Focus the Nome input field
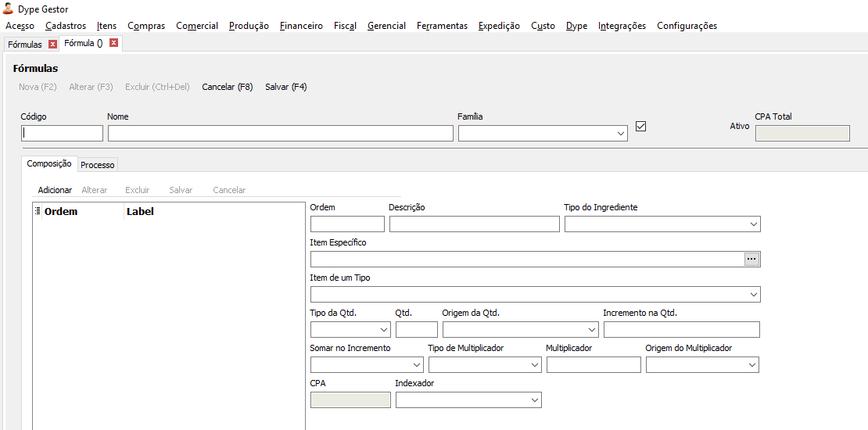868x430 pixels. [281, 134]
